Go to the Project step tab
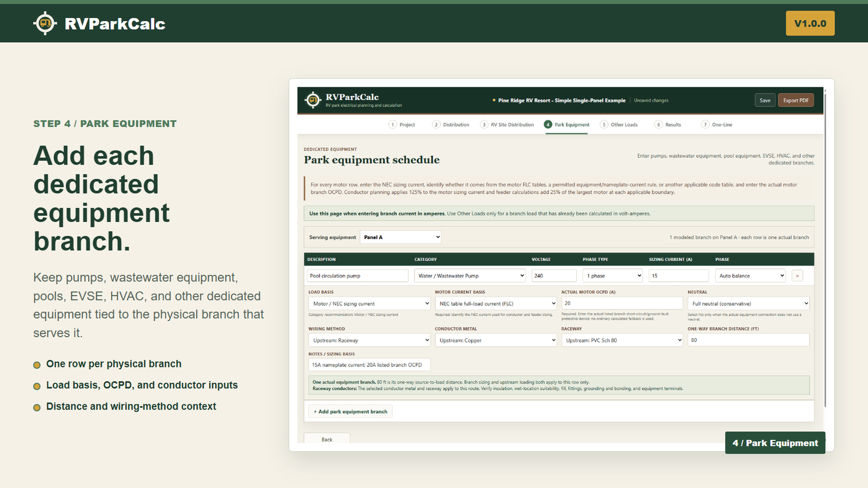The width and height of the screenshot is (868, 488). (x=402, y=125)
